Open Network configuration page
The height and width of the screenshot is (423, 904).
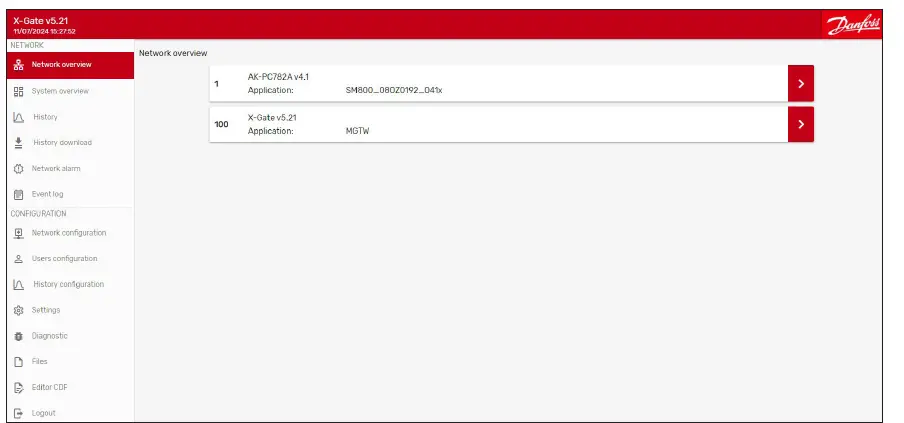click(67, 233)
